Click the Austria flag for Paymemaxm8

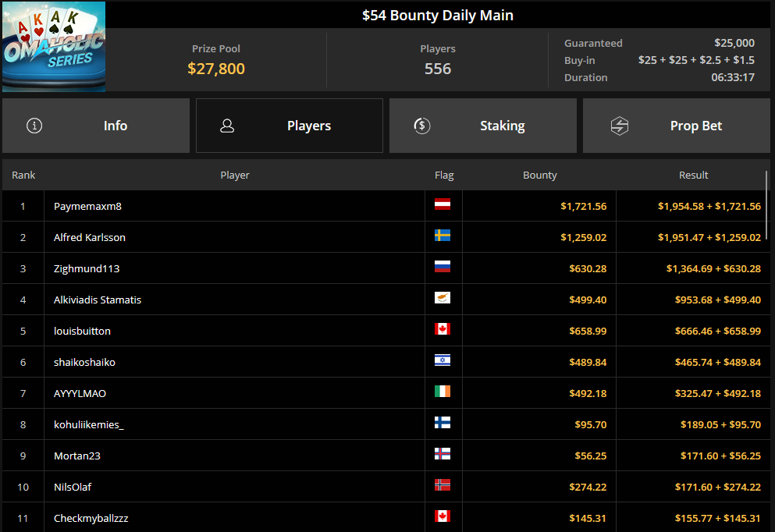443,204
